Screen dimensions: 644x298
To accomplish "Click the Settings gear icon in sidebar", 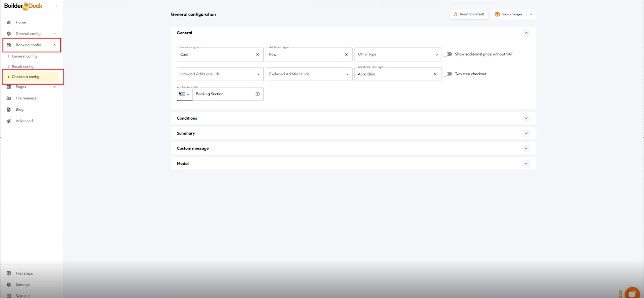I will click(9, 285).
